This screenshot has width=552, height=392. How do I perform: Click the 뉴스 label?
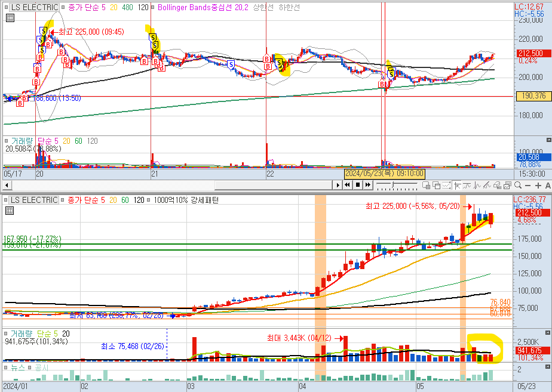(18, 368)
